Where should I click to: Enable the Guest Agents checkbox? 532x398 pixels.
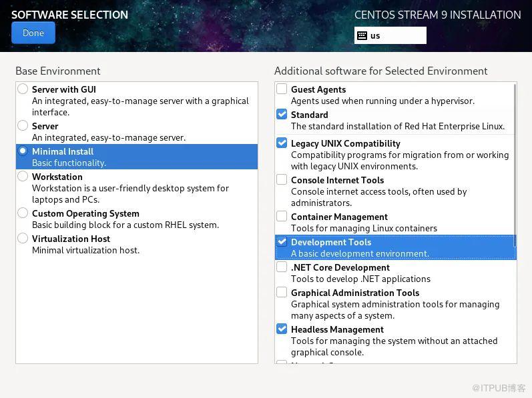tap(282, 89)
